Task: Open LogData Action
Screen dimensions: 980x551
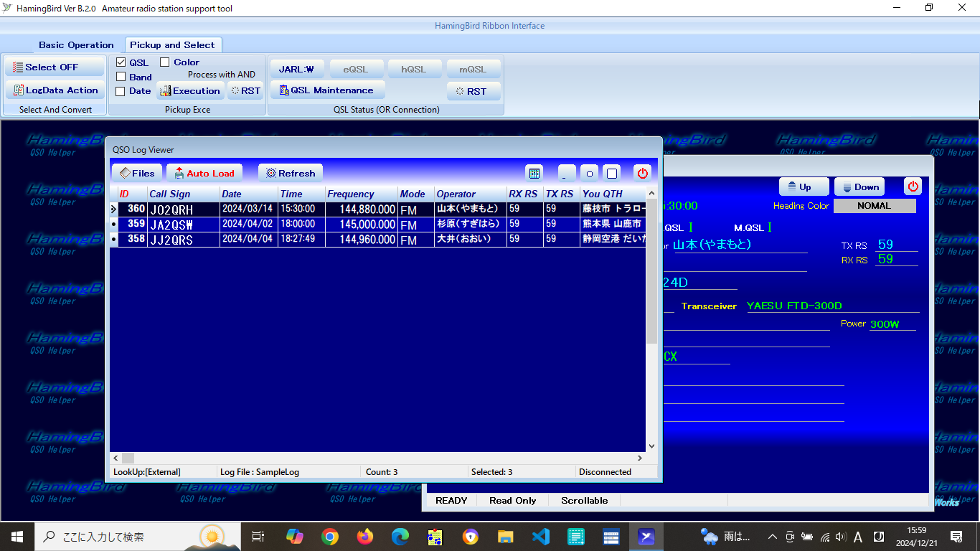Action: (x=55, y=90)
